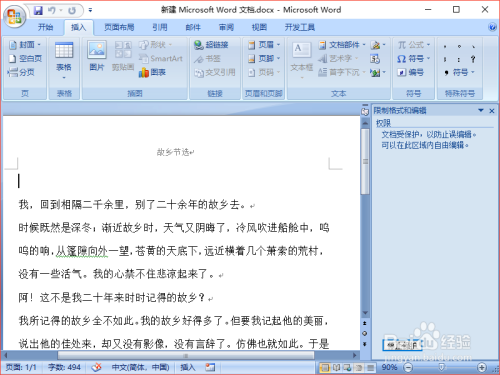Open the 剪贴画 clip art pane

(x=123, y=56)
